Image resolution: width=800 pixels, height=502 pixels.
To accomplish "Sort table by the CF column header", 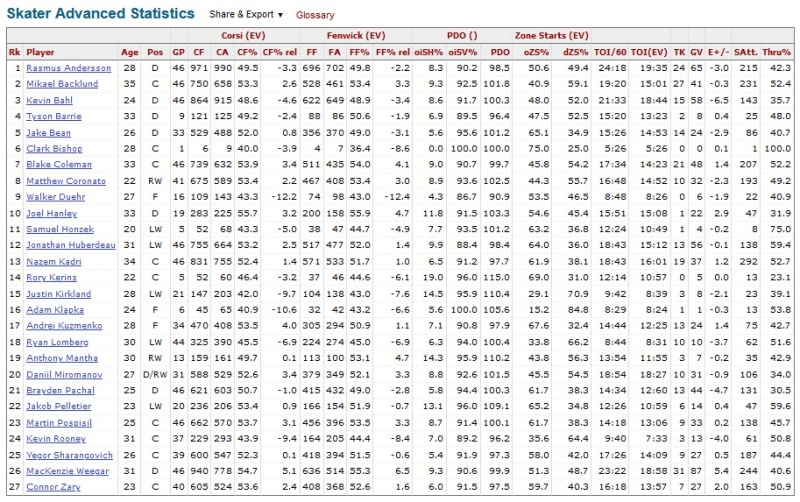I will pos(198,52).
